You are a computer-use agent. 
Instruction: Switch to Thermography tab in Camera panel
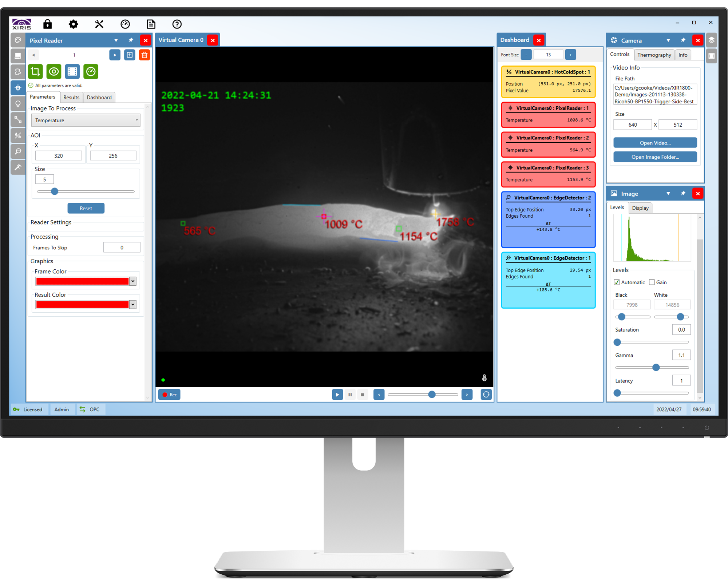click(654, 54)
